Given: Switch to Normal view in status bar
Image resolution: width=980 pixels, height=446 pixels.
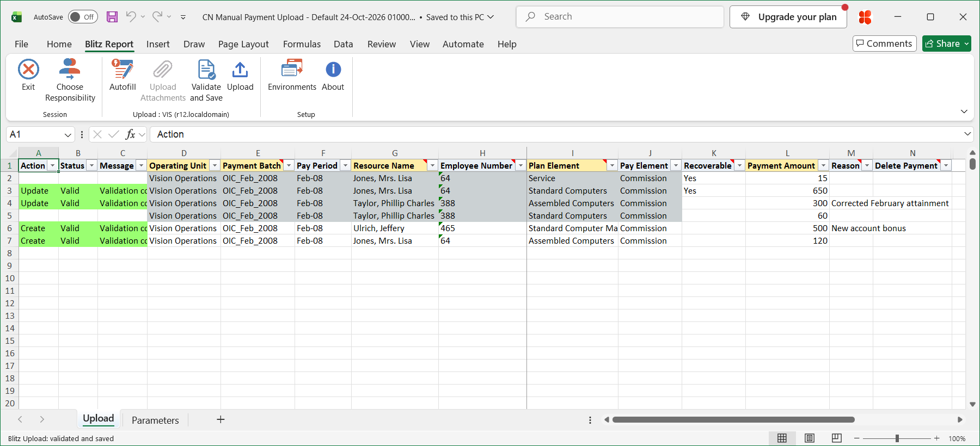Looking at the screenshot, I should coord(782,438).
